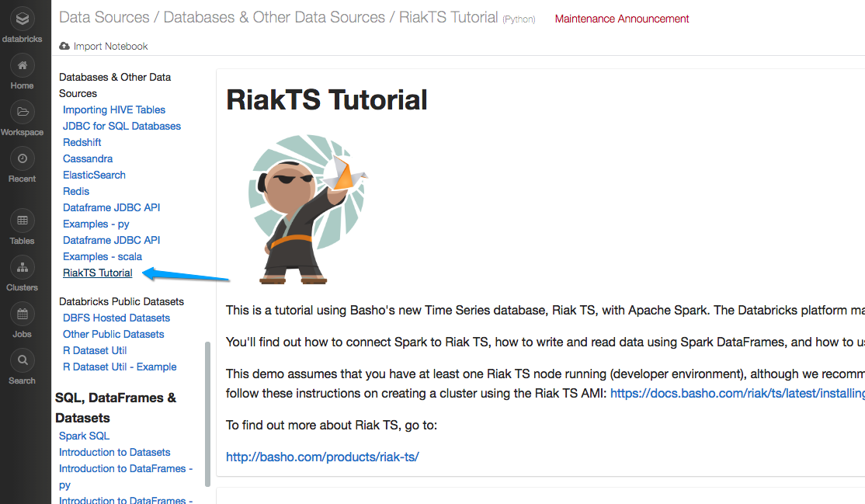The width and height of the screenshot is (865, 504).
Task: Go to the Redshift page
Action: [82, 142]
